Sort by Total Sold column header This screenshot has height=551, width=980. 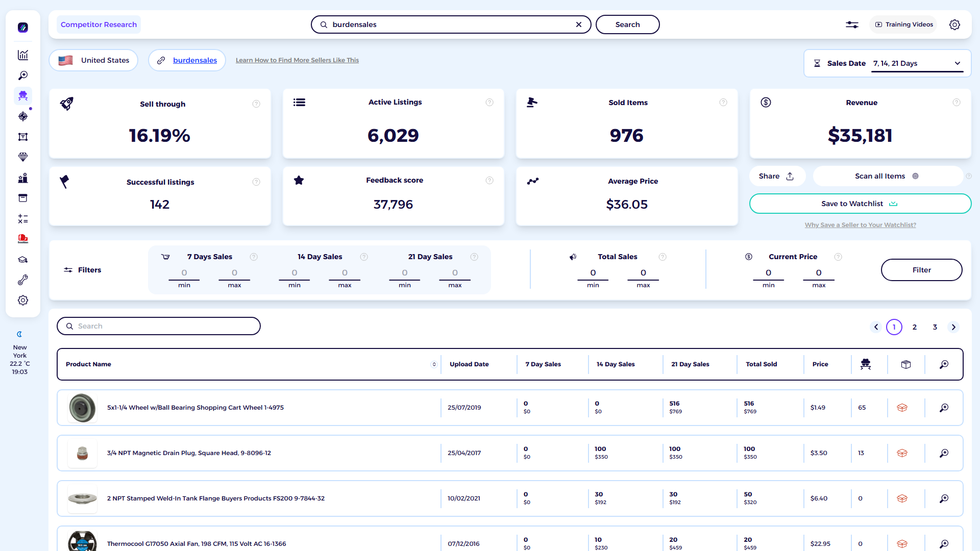click(761, 364)
